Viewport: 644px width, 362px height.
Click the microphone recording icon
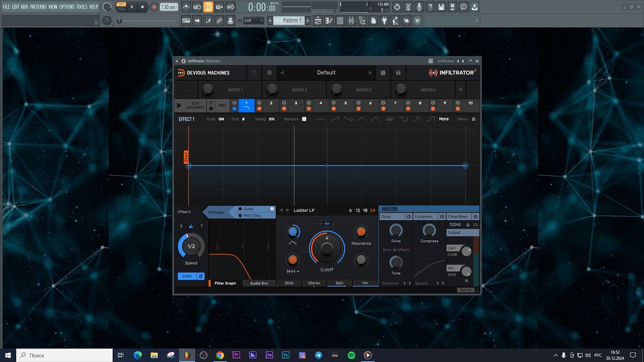point(419,7)
